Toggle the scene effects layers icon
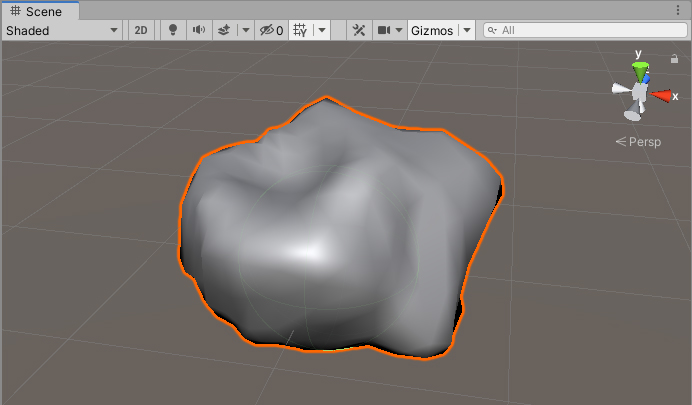 click(x=224, y=30)
